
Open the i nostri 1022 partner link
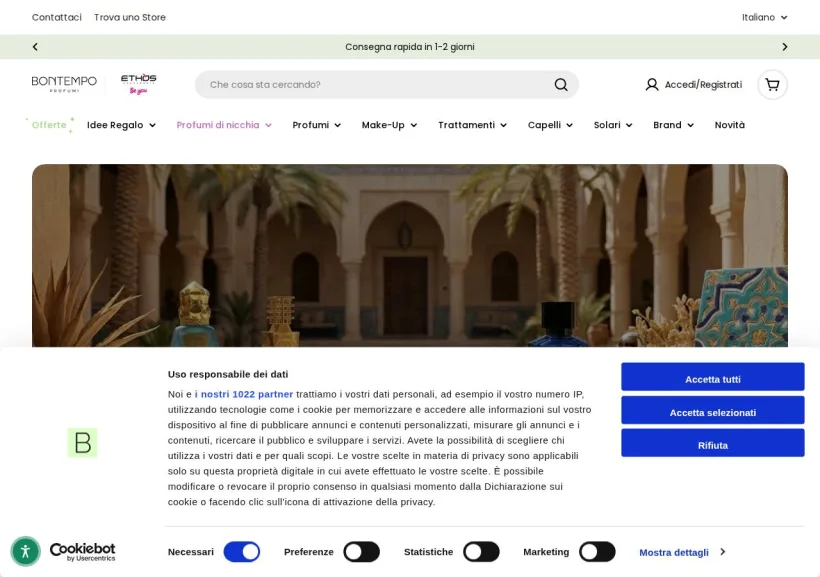pos(244,394)
